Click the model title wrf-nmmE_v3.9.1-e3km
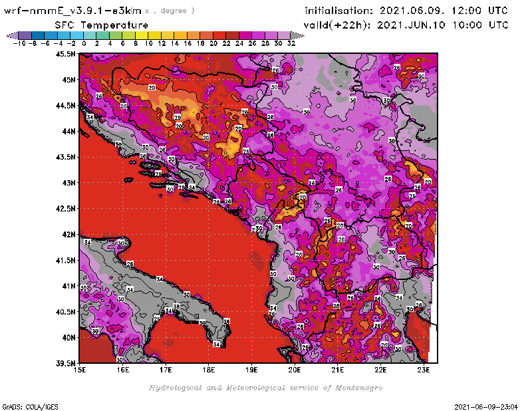The width and height of the screenshot is (532, 411). (x=72, y=11)
